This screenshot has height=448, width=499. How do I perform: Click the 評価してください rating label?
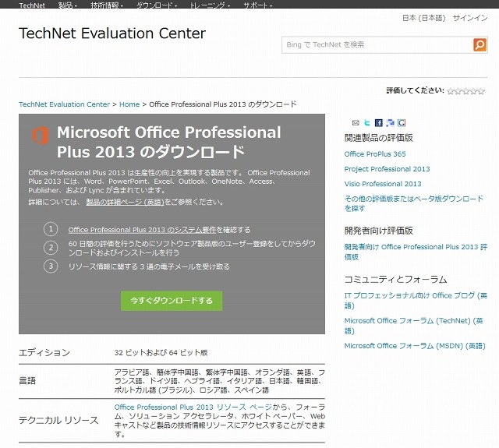(415, 90)
